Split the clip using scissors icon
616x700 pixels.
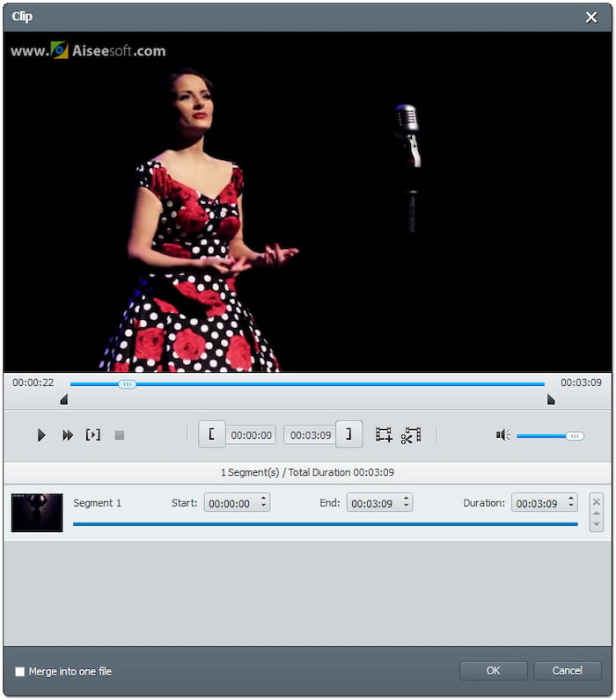coord(411,434)
